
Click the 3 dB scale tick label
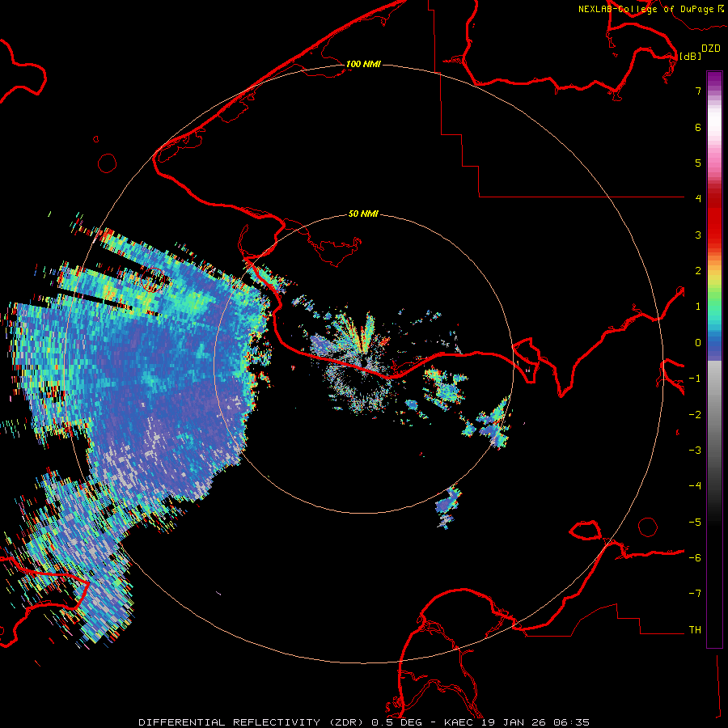coord(698,235)
